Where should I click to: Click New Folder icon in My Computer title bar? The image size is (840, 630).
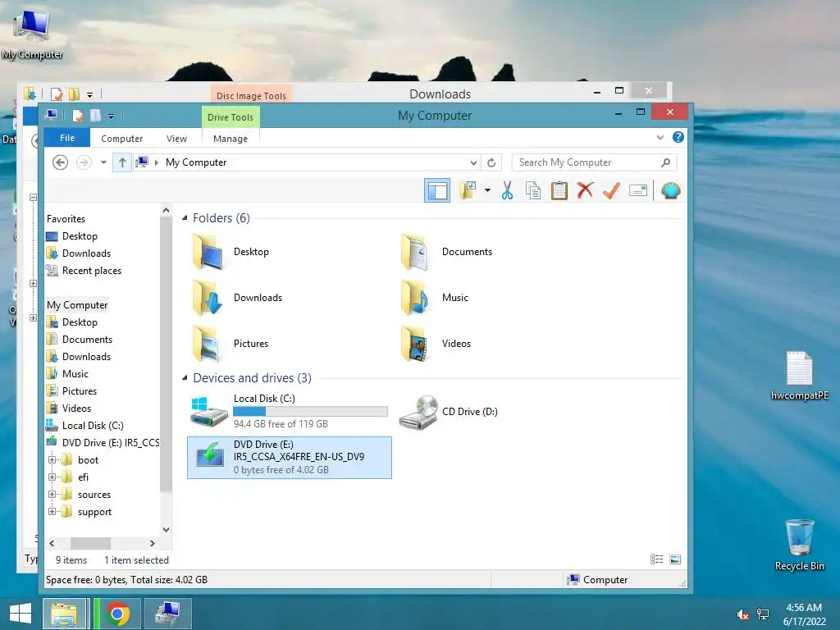(x=95, y=115)
